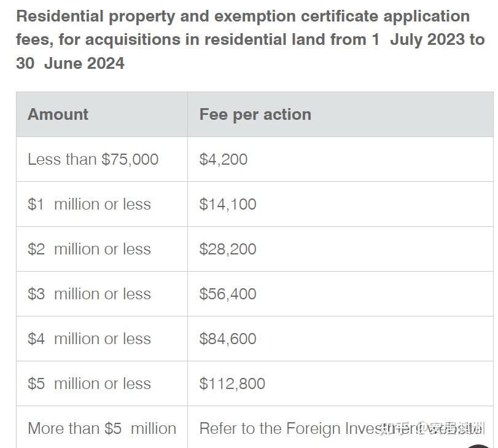Screen dimensions: 498x448
Task: Click the "Less than $75,000" amount cell
Action: tap(93, 159)
